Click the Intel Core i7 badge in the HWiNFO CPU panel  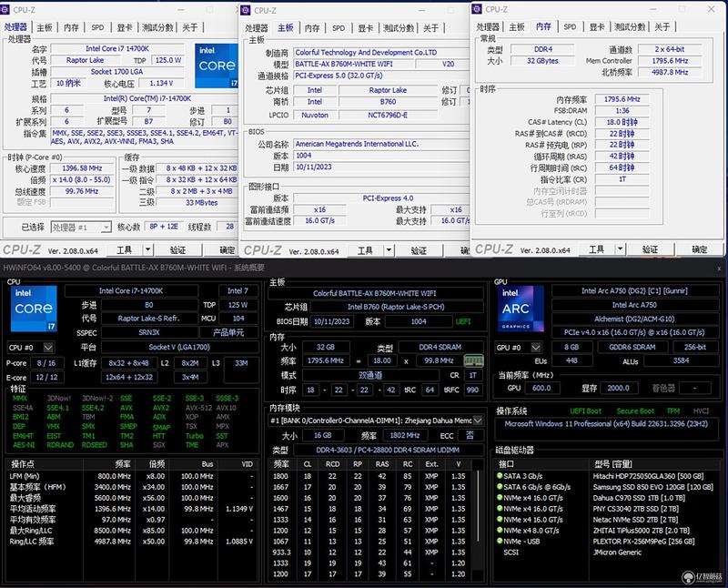point(34,309)
